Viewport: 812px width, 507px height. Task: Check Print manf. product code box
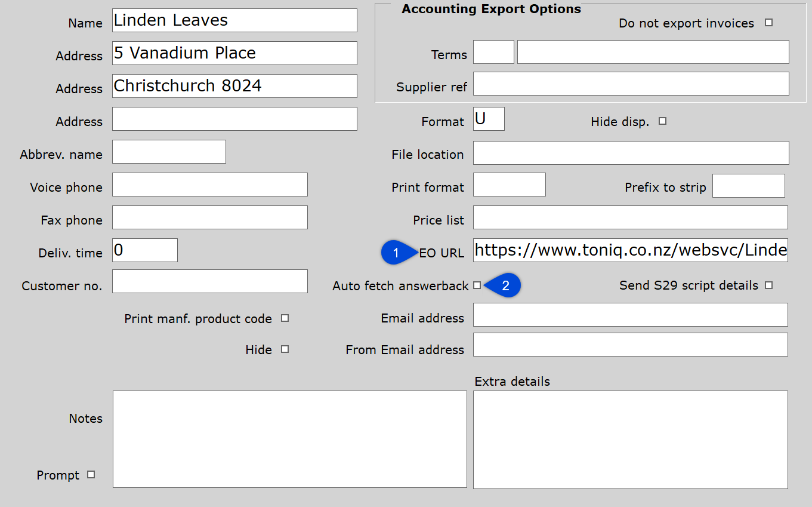[x=285, y=318]
